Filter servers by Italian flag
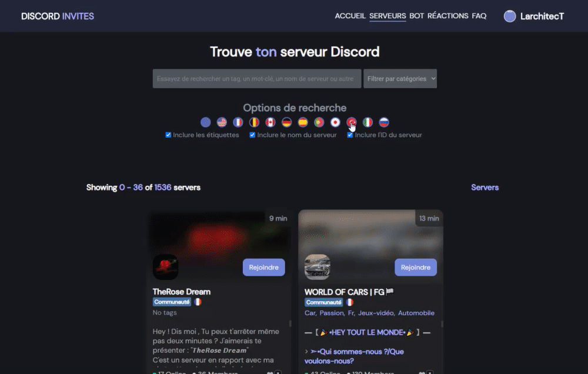This screenshot has width=588, height=374. [367, 122]
